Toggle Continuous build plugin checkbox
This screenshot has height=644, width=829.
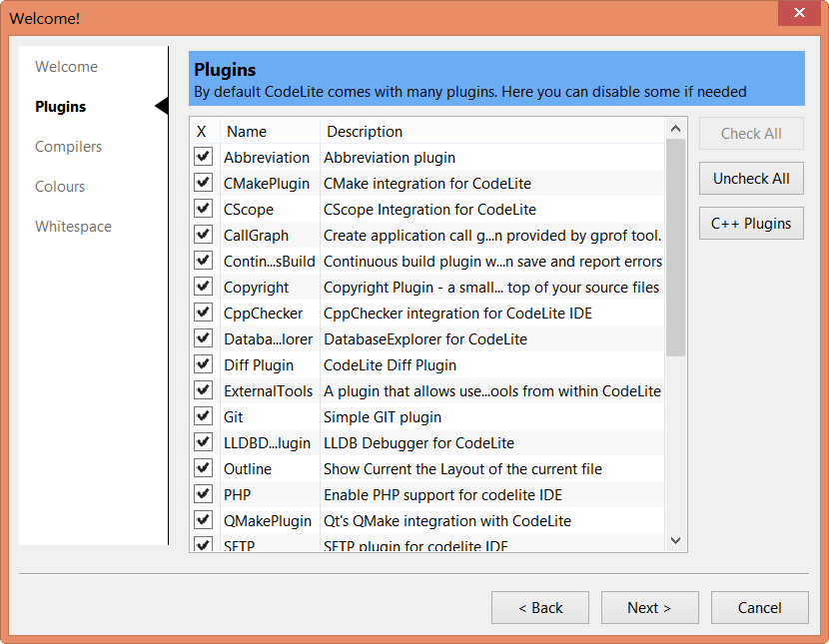(x=203, y=261)
